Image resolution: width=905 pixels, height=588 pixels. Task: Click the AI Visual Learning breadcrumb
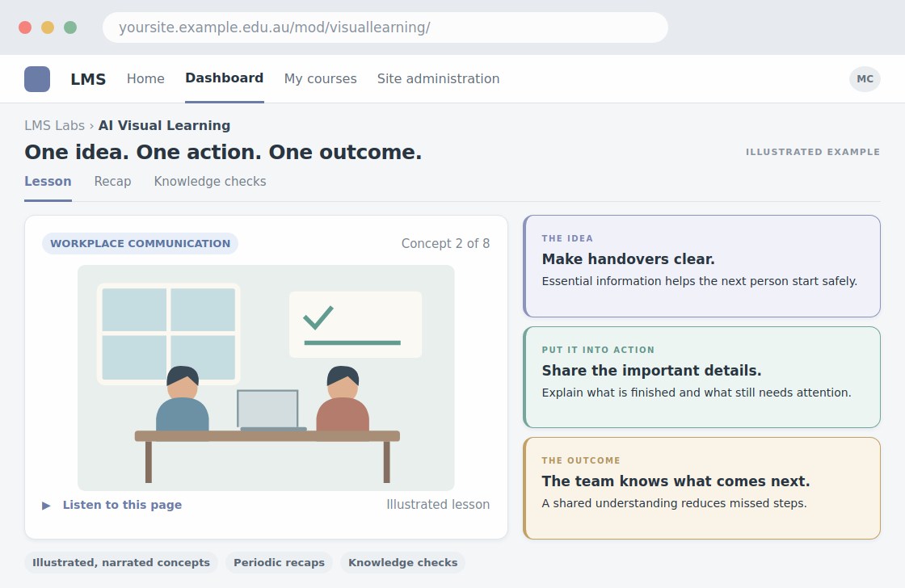[165, 125]
